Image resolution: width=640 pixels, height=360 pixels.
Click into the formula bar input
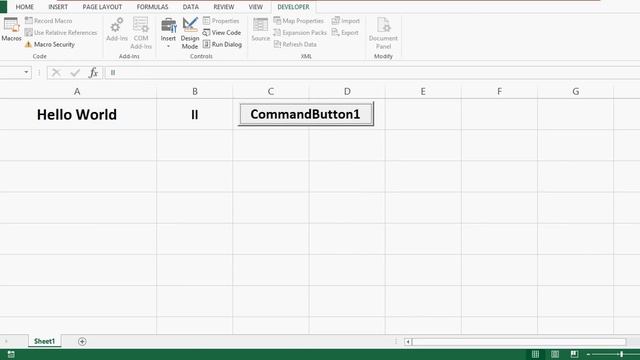coord(372,73)
